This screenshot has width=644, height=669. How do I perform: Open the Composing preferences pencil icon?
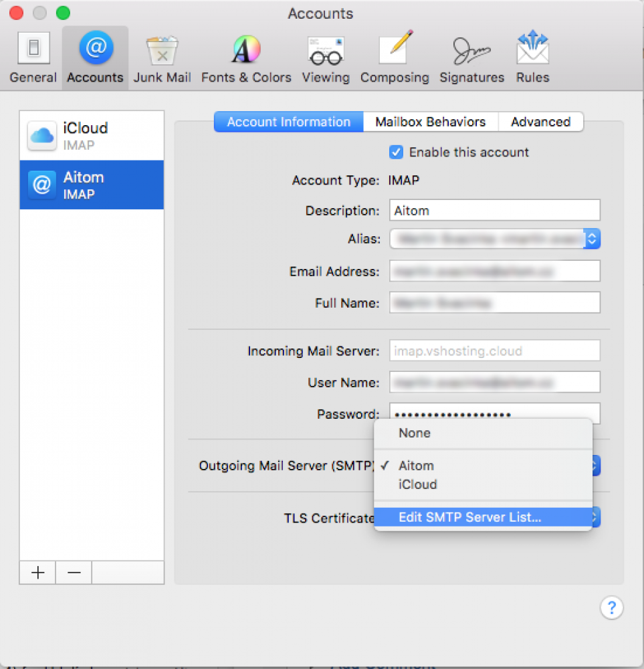(x=394, y=58)
